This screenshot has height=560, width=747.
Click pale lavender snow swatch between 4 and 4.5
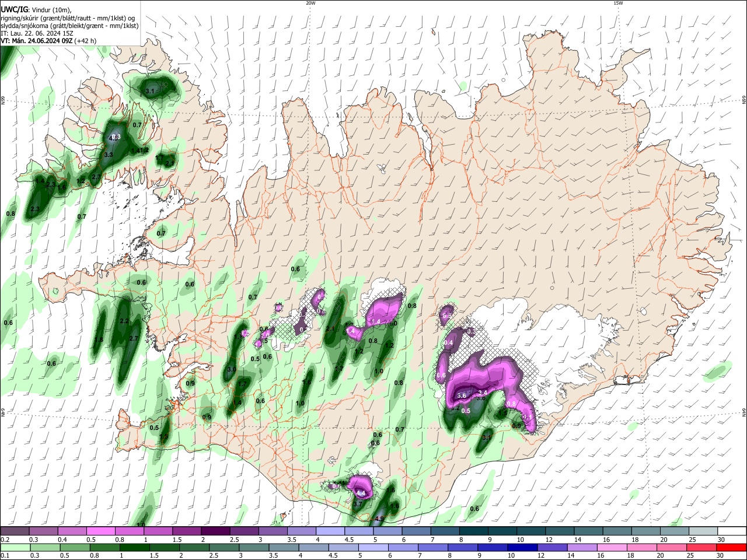(x=330, y=531)
